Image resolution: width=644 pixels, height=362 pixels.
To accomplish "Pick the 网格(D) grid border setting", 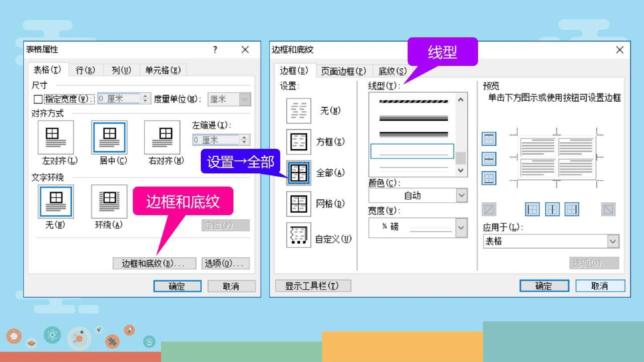I will pyautogui.click(x=299, y=204).
